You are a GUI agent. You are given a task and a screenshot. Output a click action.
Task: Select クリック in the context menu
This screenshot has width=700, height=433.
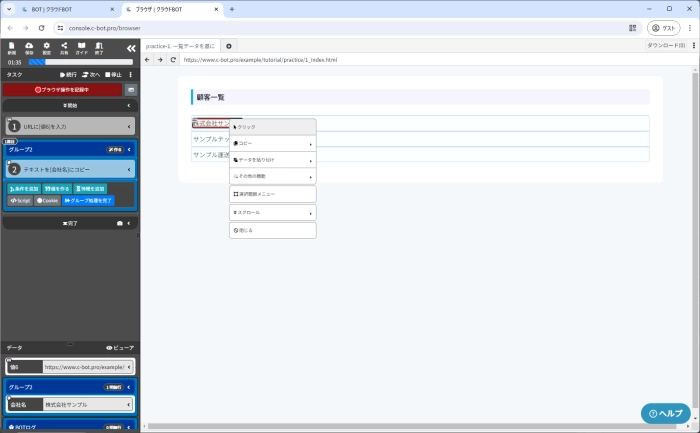[x=272, y=127]
